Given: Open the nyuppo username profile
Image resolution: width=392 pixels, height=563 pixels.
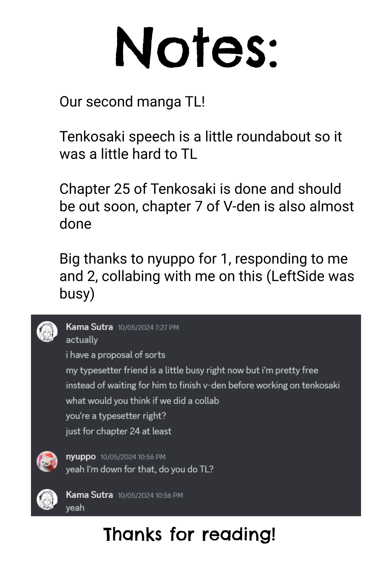Looking at the screenshot, I should (81, 457).
